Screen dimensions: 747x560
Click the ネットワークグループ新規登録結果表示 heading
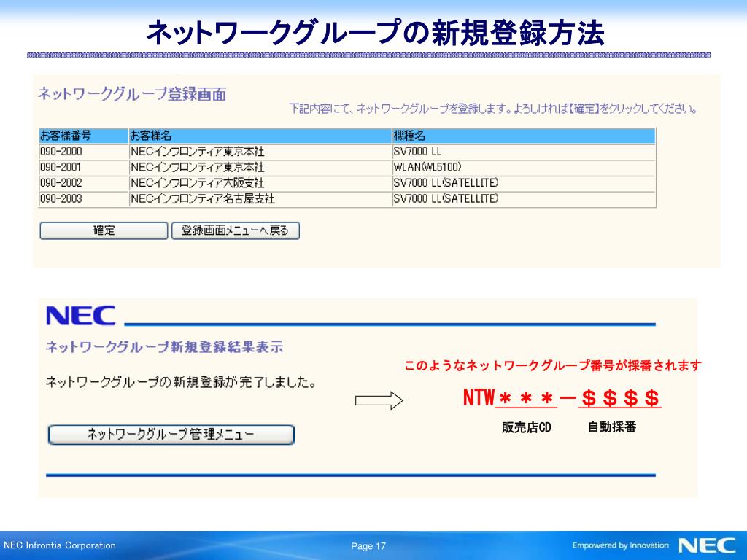tap(164, 346)
